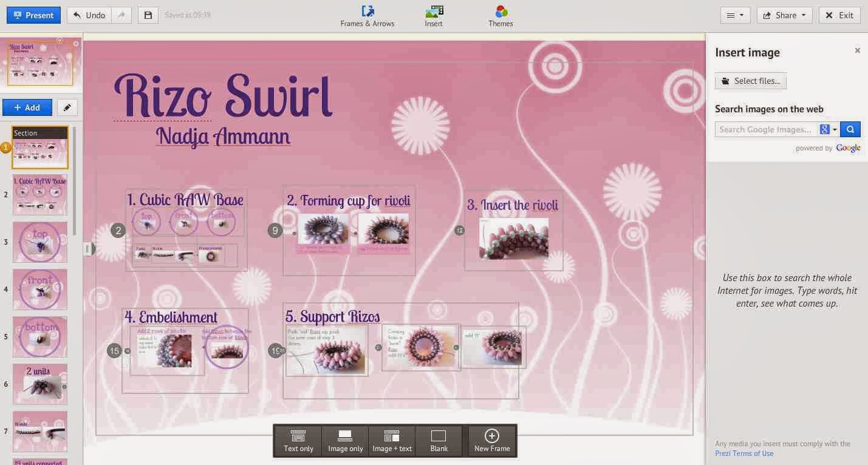Viewport: 868px width, 465px height.
Task: Select path thumbnail 2 Cubic RAW Base
Action: 40,195
